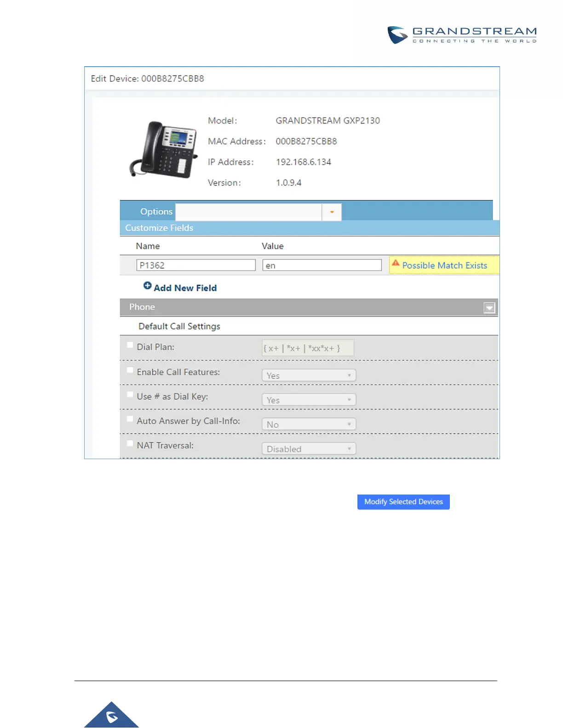This screenshot has width=563, height=728.
Task: Click the Modify Selected Devices button
Action: pyautogui.click(x=403, y=502)
